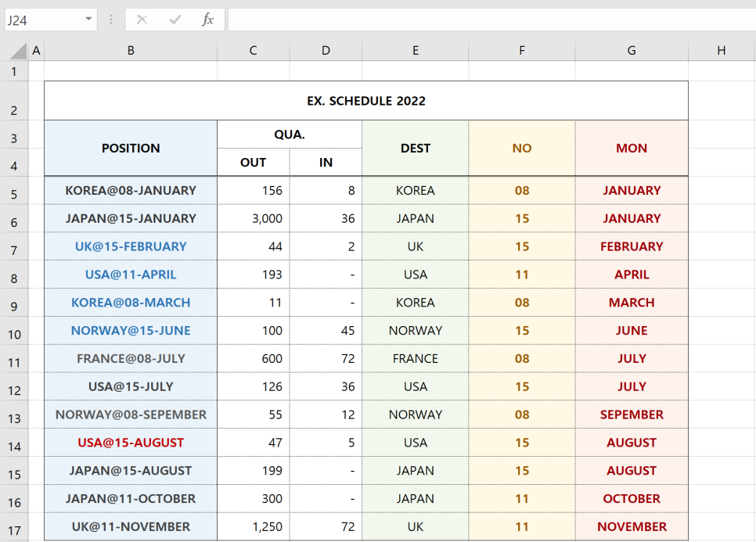The width and height of the screenshot is (756, 542).
Task: Click the MON header cell
Action: point(632,148)
